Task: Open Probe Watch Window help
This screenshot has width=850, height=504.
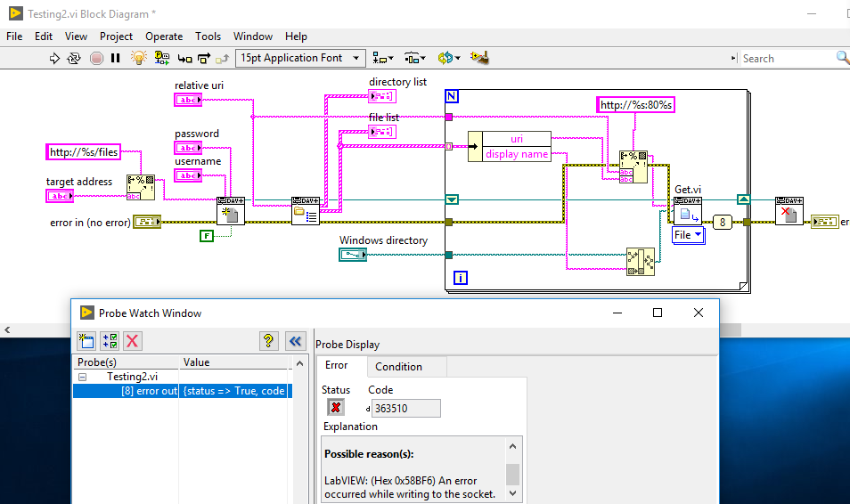Action: coord(268,341)
